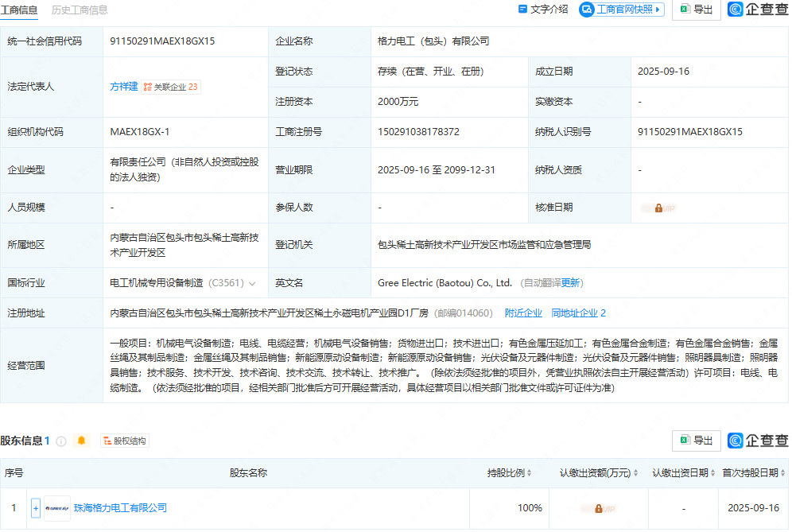Click the Gree logo thumbnail in shareholder row
Viewport: 792px width, 532px height.
coord(57,507)
